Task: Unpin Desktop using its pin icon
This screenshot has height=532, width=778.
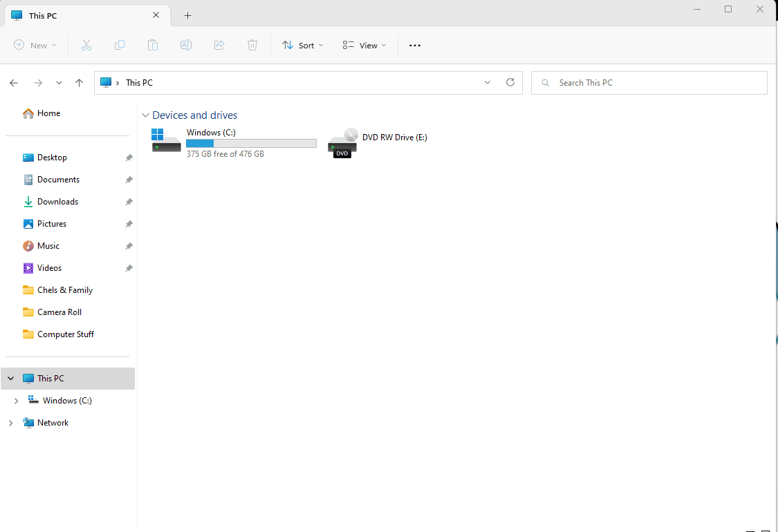Action: [129, 158]
